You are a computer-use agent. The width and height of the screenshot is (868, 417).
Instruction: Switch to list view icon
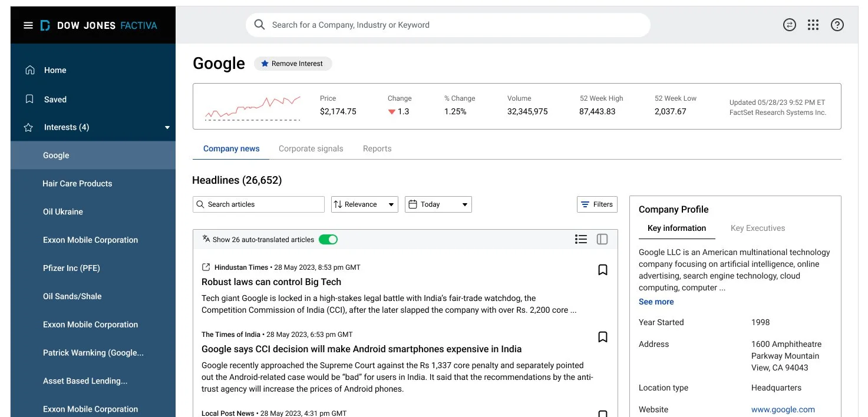pos(581,239)
